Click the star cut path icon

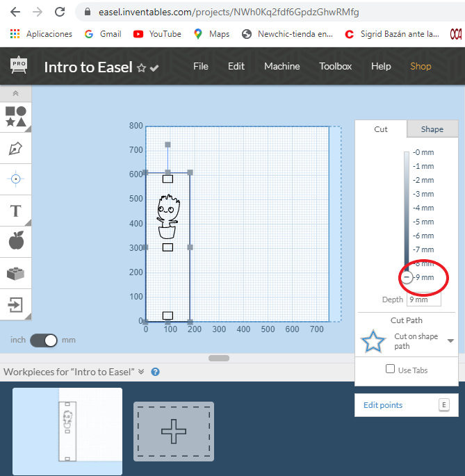(x=373, y=341)
